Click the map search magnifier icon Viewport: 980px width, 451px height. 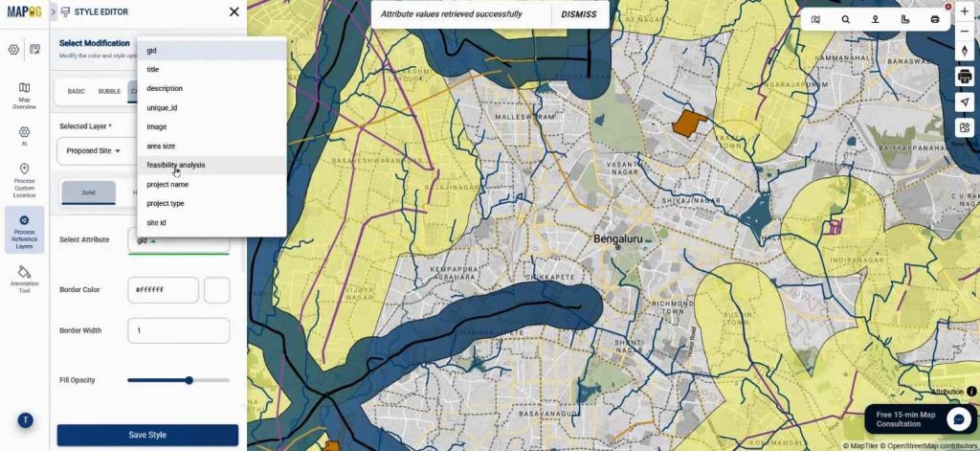(845, 19)
